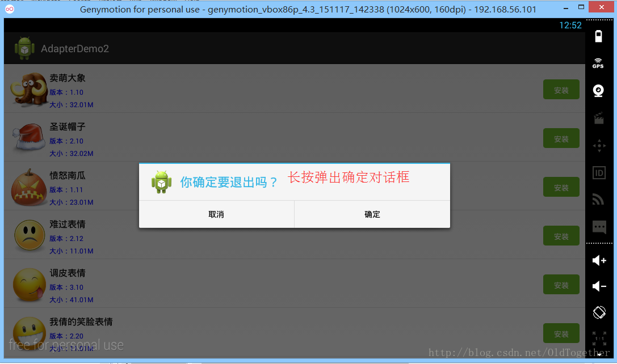The width and height of the screenshot is (617, 364).
Task: Click the 大小：23.01M text
Action: [x=71, y=202]
